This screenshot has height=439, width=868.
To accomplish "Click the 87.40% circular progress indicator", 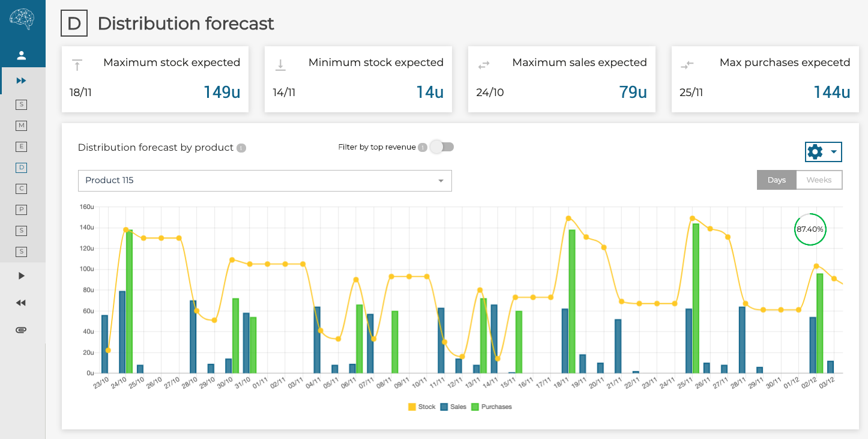I will coord(810,229).
